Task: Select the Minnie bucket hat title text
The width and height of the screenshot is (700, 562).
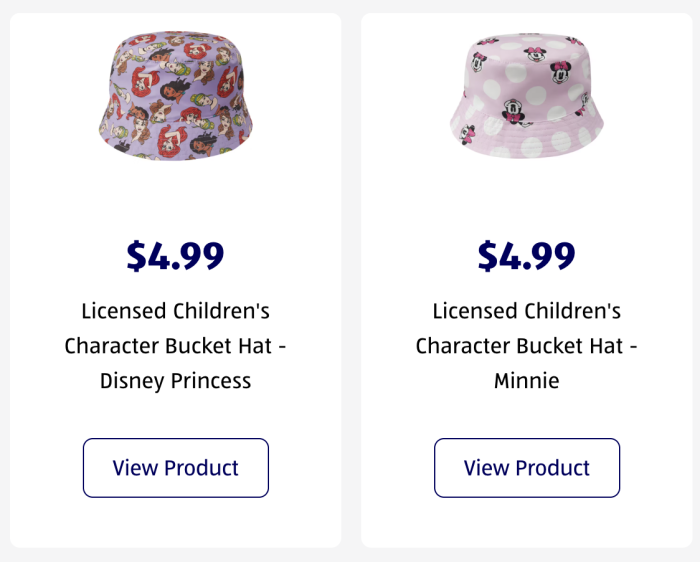Action: 527,346
